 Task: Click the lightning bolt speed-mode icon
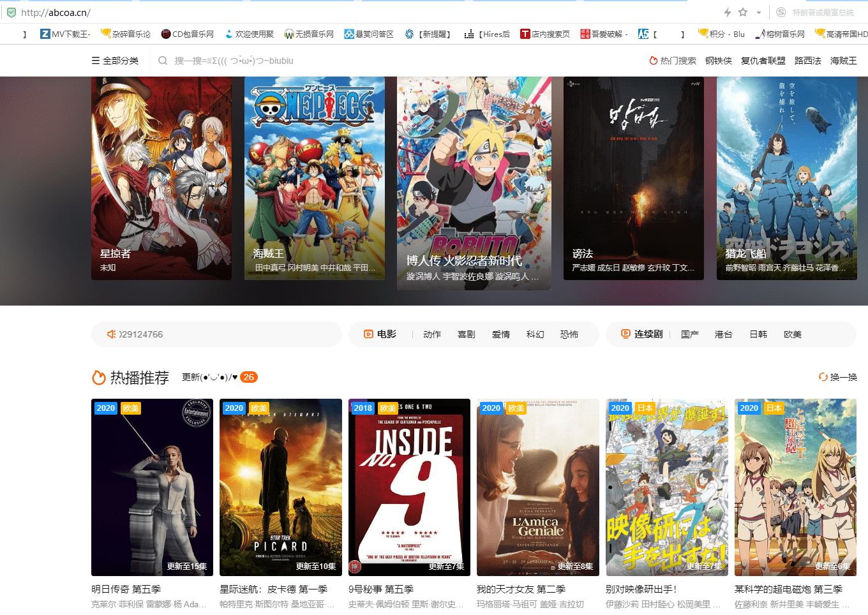point(728,12)
